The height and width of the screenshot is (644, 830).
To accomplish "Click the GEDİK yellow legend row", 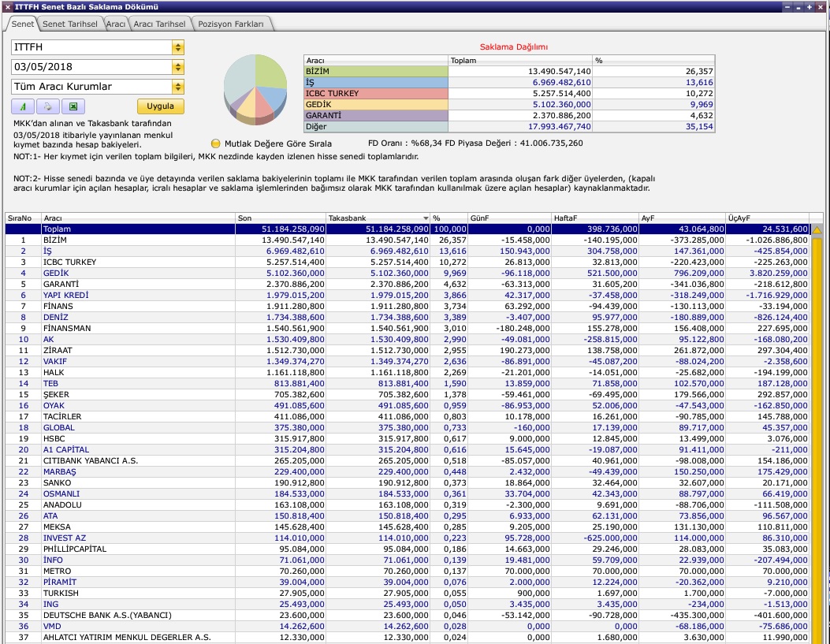I will [x=509, y=105].
